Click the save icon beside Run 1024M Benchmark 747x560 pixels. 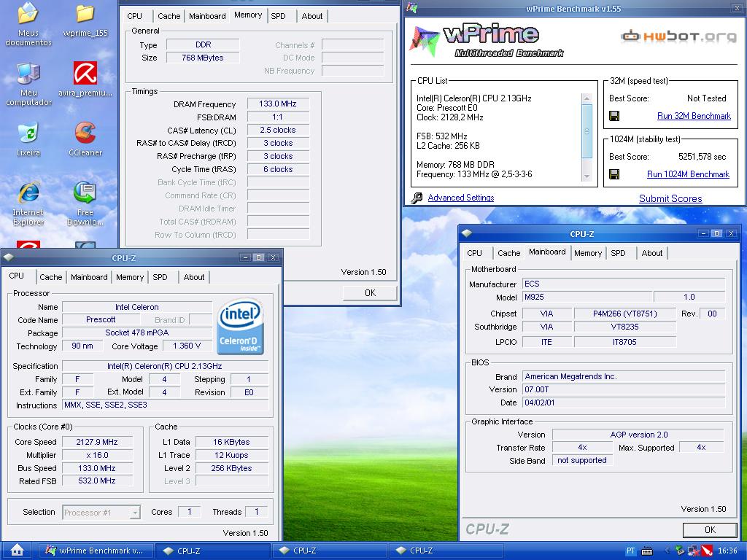coord(614,174)
